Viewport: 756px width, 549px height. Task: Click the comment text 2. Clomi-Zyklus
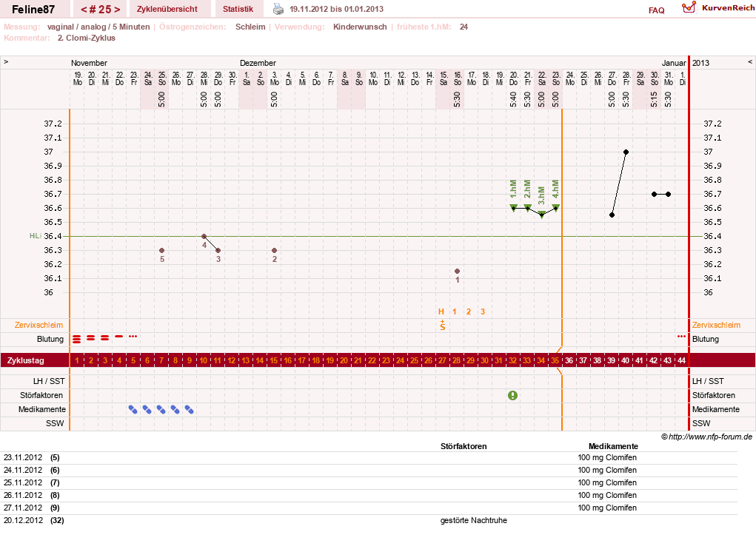[x=87, y=38]
